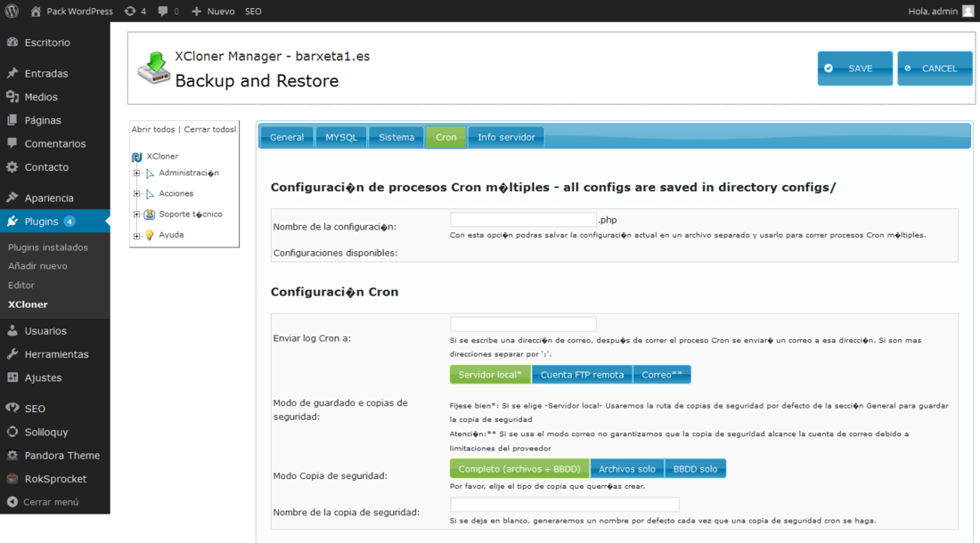Viewport: 980px width, 543px height.
Task: Choose Completo (archivos + BBDD) backup mode
Action: (519, 469)
